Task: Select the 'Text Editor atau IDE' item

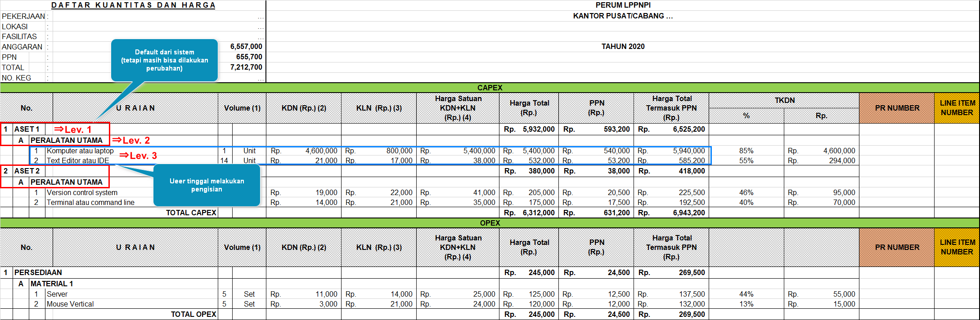Action: [78, 160]
